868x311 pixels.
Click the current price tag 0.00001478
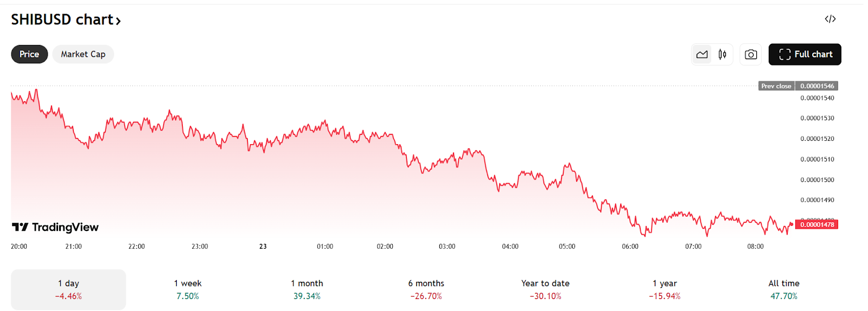tap(816, 224)
